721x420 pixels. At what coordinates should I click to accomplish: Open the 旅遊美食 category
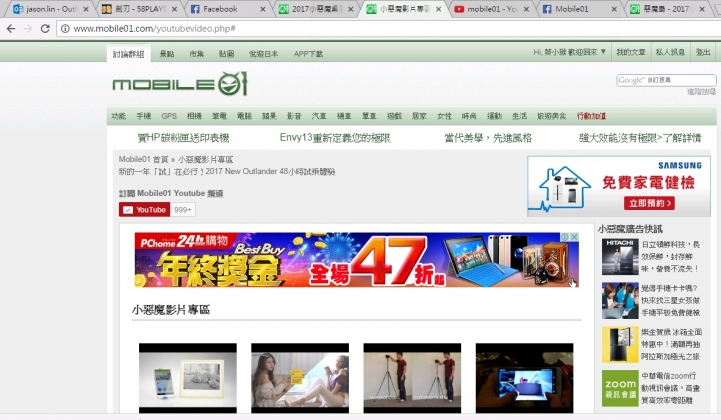click(x=551, y=116)
